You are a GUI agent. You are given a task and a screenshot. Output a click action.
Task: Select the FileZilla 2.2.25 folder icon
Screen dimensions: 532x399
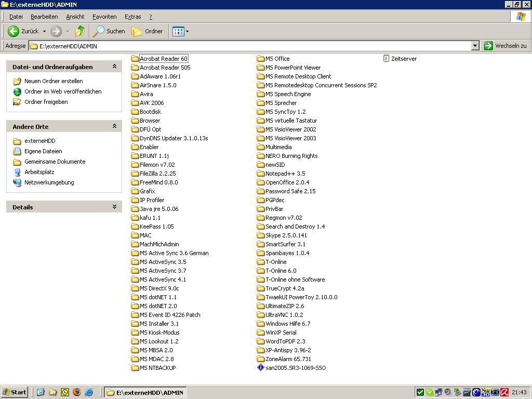(135, 174)
